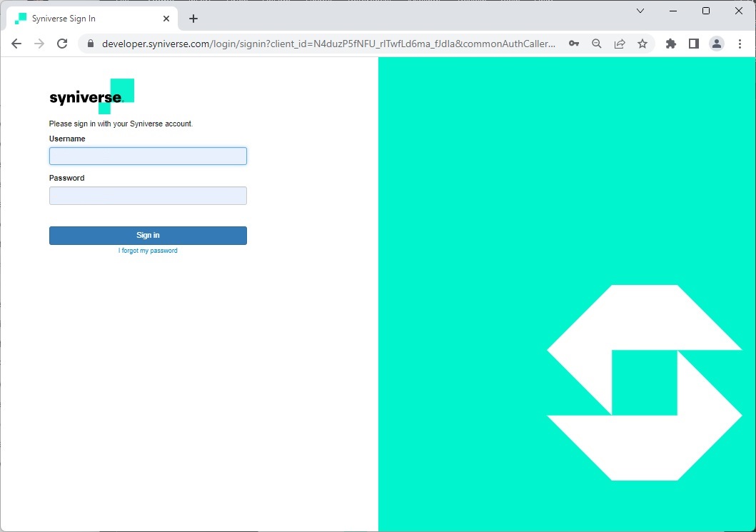Go back to the previous page
The image size is (756, 532).
tap(16, 44)
